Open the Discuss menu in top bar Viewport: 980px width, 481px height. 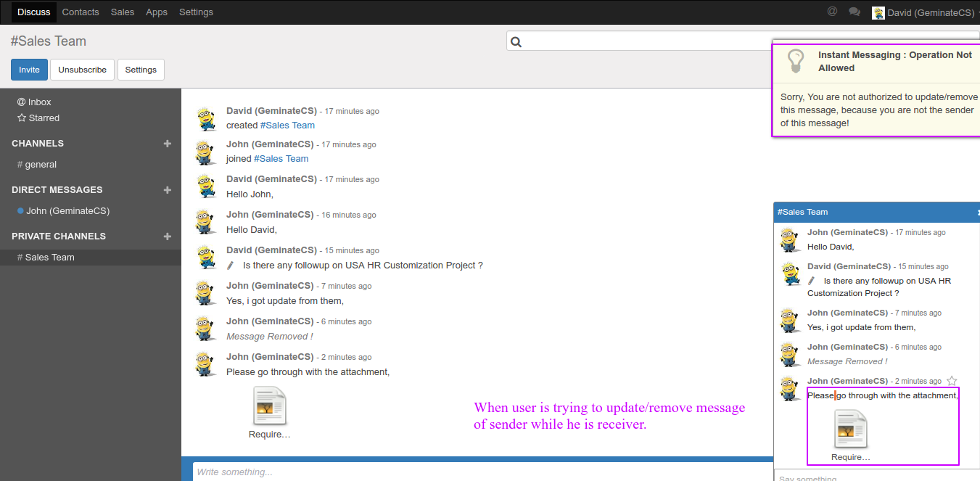(x=34, y=12)
